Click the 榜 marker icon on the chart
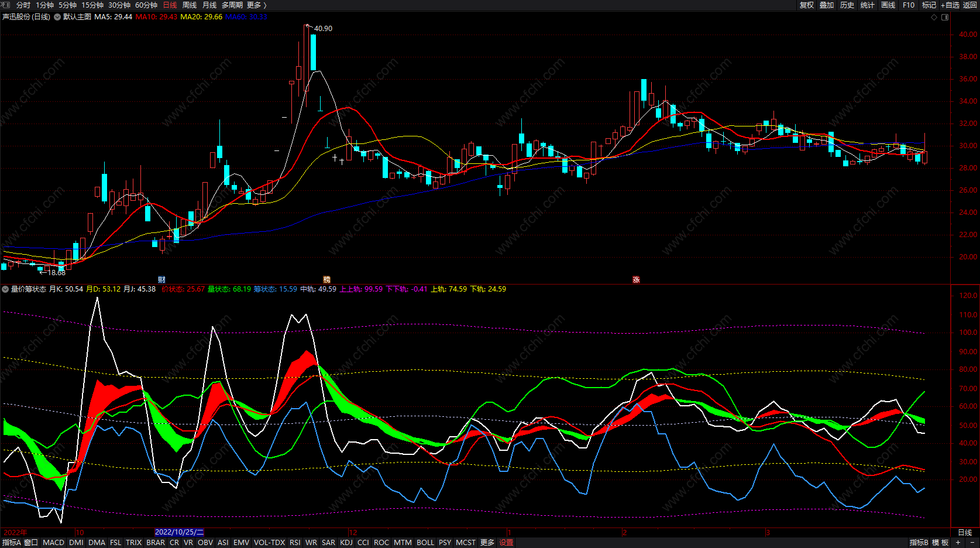Screen dimensions: 980x548 pos(327,280)
